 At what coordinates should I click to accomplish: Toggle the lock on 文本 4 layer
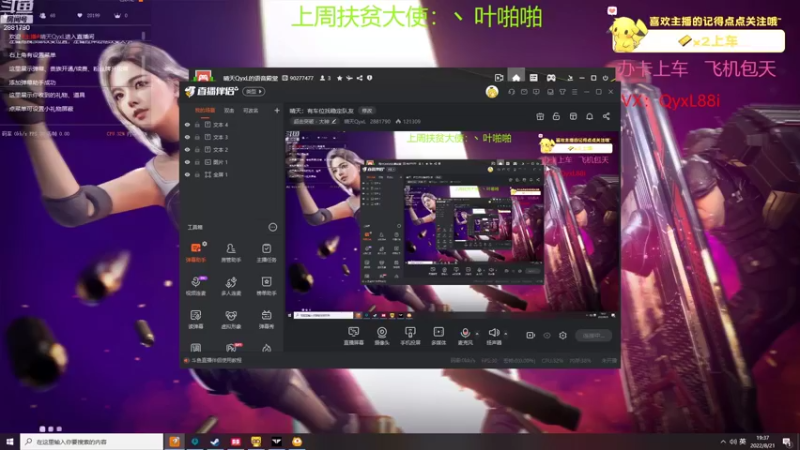[197, 124]
